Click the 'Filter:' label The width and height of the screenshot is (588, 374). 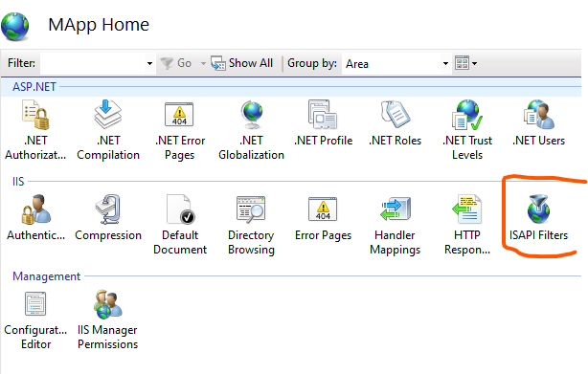(x=21, y=63)
